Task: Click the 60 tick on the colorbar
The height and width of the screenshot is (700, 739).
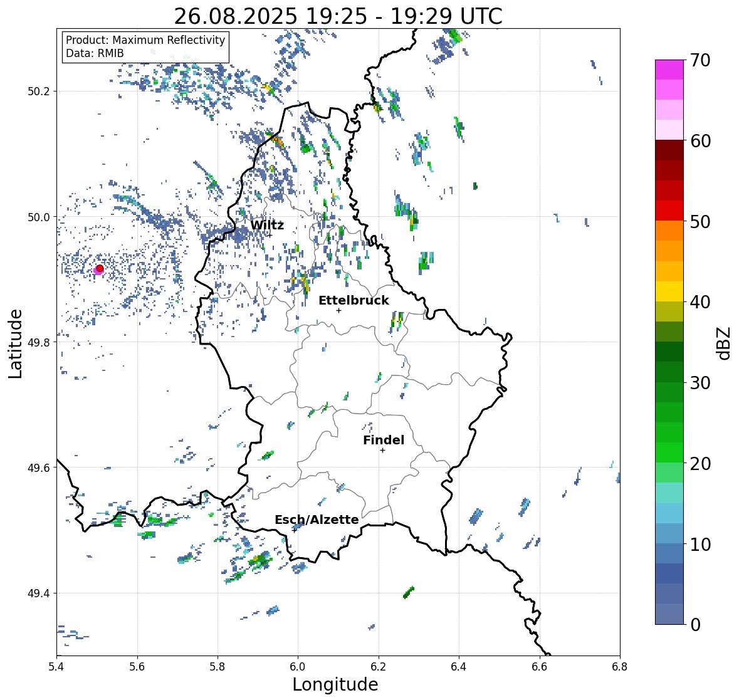Action: pos(700,140)
